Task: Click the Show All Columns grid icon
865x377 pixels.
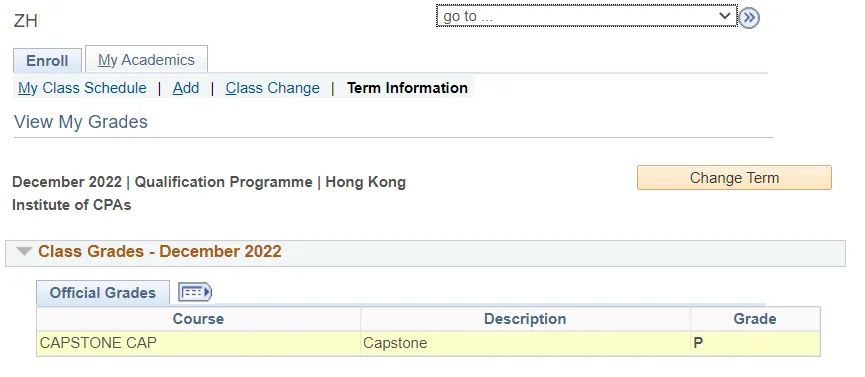Action: pyautogui.click(x=195, y=292)
